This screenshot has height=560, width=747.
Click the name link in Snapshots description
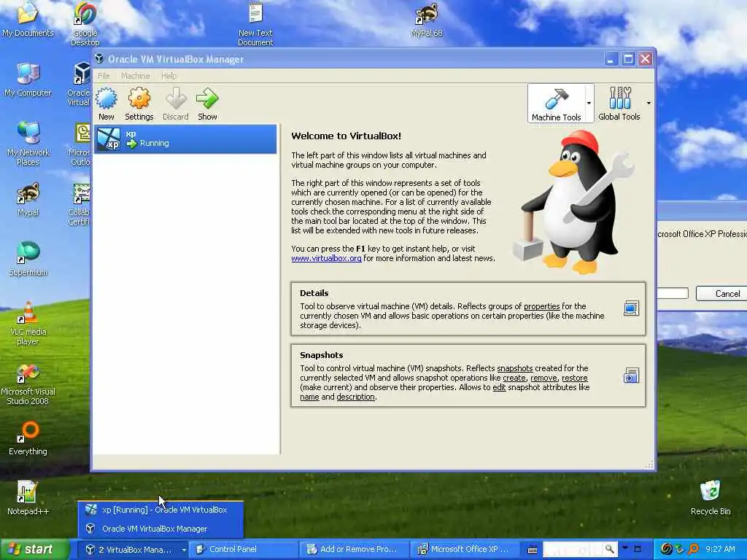point(309,397)
